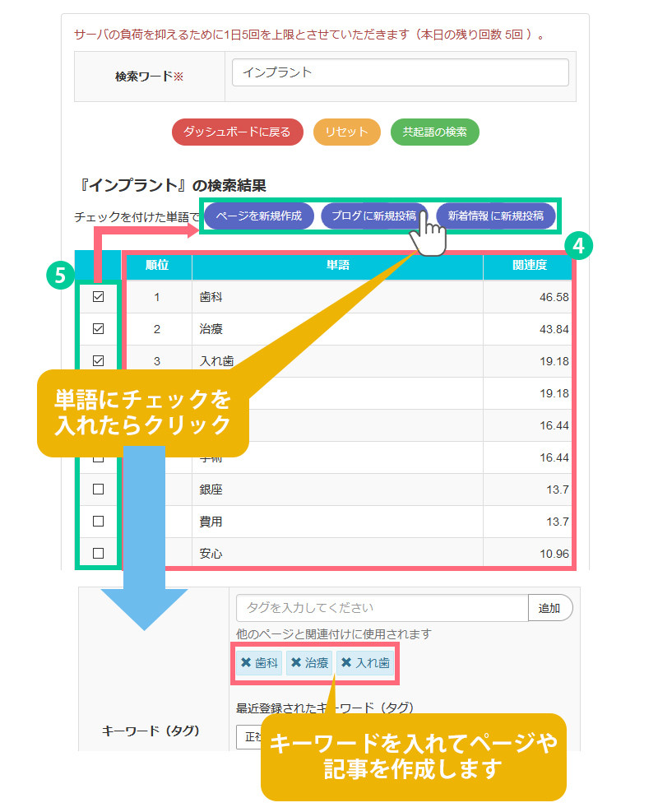Click the ブログに新規投稿 button
This screenshot has width=658, height=812.
pos(373,216)
